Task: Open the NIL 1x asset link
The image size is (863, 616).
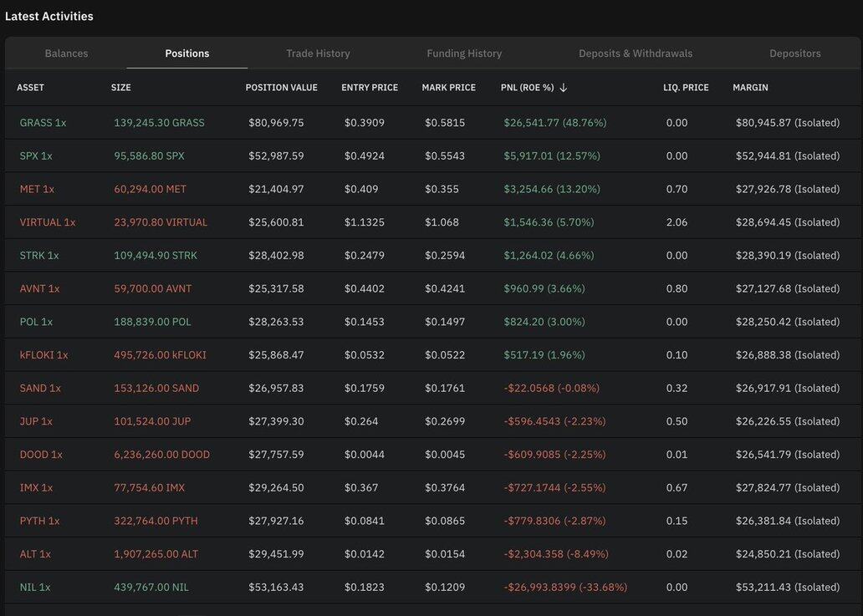Action: (35, 588)
